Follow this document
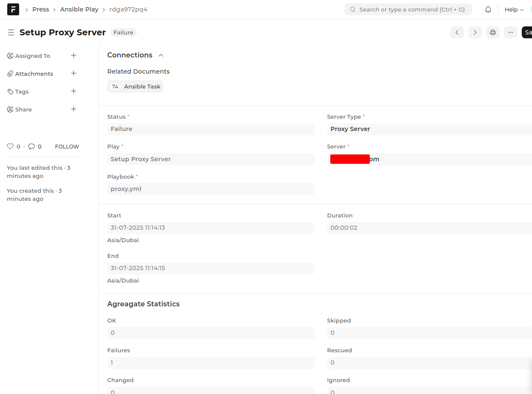Image resolution: width=532 pixels, height=394 pixels. point(67,146)
